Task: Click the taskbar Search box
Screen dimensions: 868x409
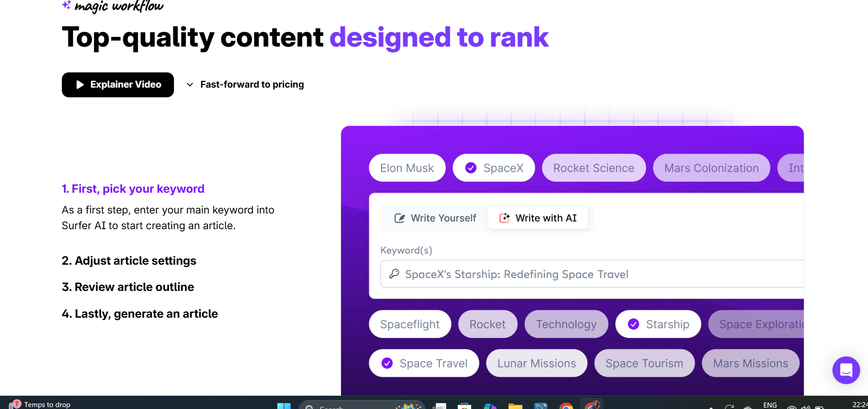Action: click(x=362, y=405)
